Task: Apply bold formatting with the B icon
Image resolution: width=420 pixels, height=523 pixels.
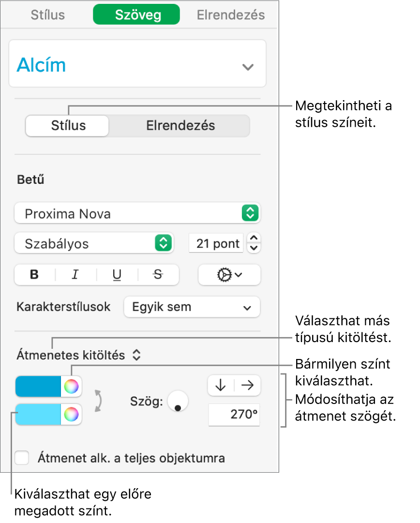Action: [x=34, y=275]
